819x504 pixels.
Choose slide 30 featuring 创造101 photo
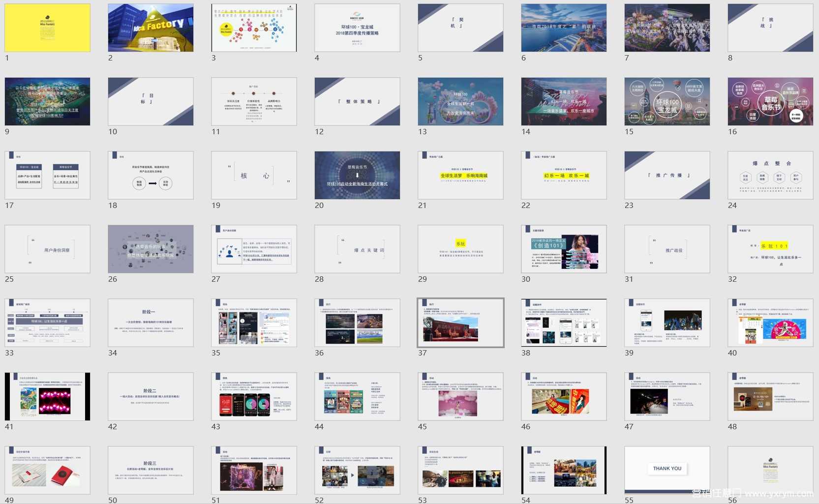tap(564, 249)
